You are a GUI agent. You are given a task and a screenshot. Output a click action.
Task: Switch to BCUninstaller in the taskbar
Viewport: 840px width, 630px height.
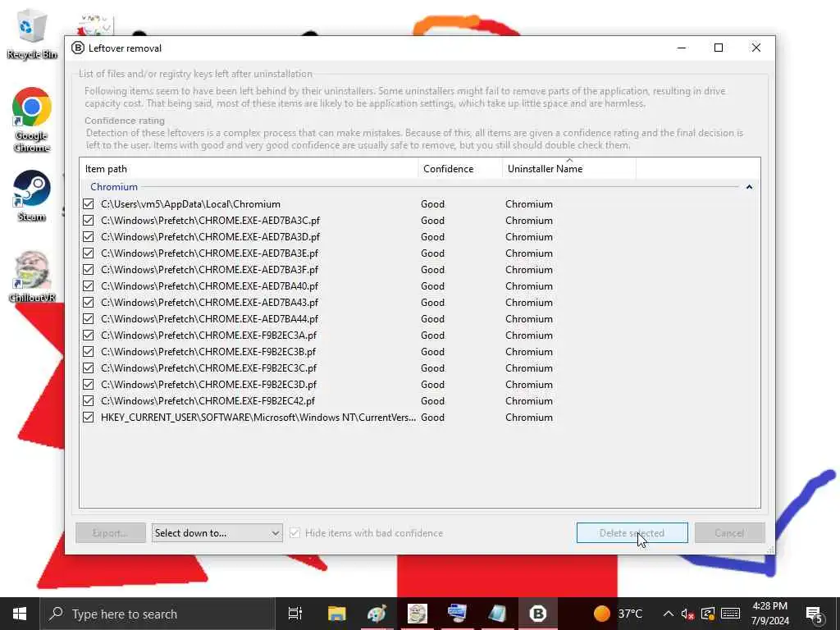[538, 614]
